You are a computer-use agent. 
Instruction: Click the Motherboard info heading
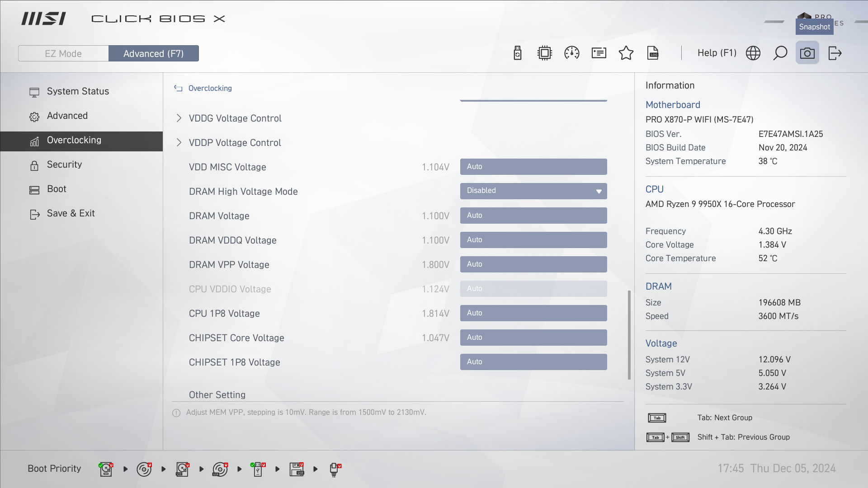(673, 105)
